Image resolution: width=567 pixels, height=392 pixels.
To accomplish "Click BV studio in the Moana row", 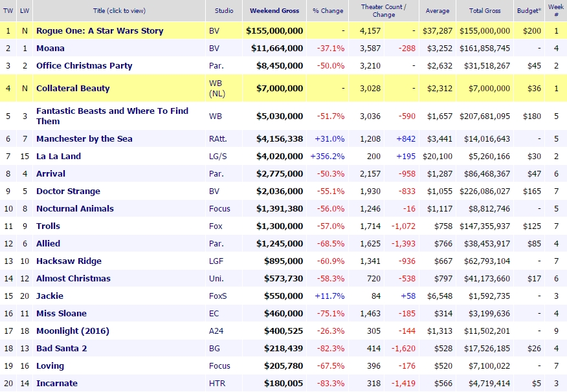I will point(214,49).
